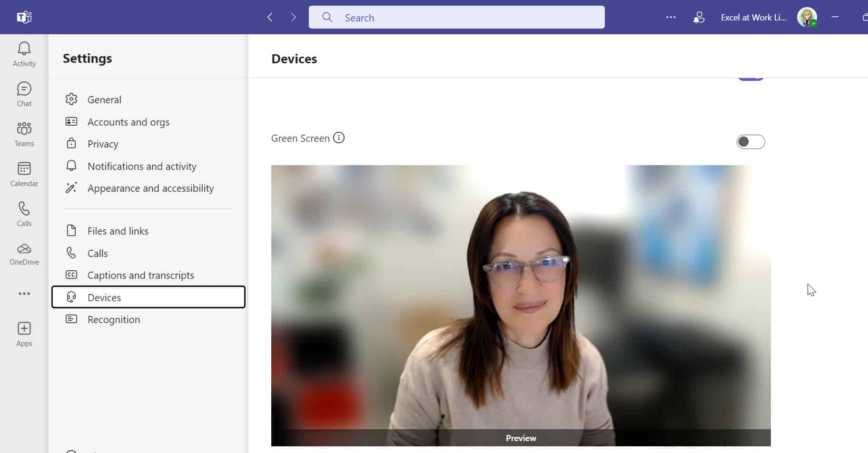Click the profile avatar picture

(808, 17)
